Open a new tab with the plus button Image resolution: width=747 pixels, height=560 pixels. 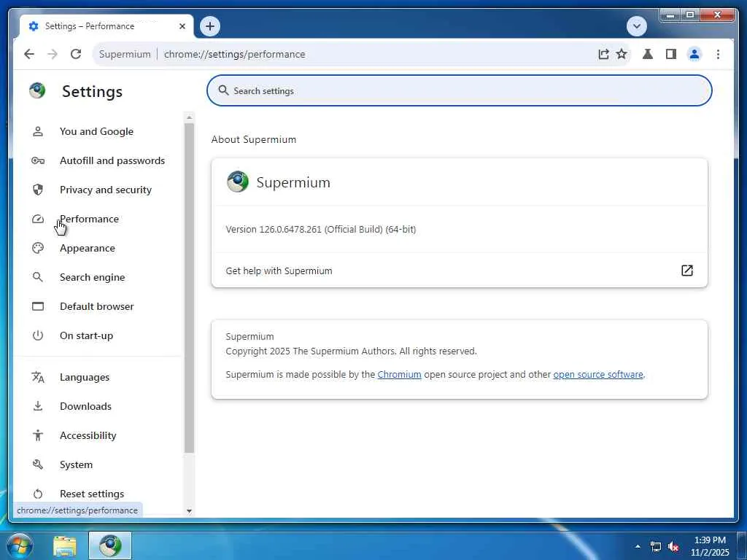(x=210, y=26)
